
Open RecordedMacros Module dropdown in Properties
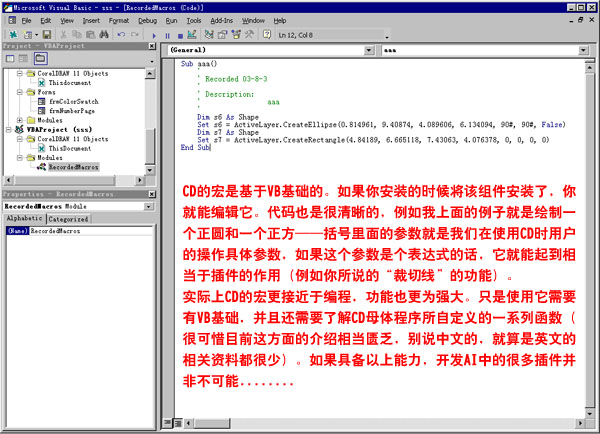click(x=148, y=207)
